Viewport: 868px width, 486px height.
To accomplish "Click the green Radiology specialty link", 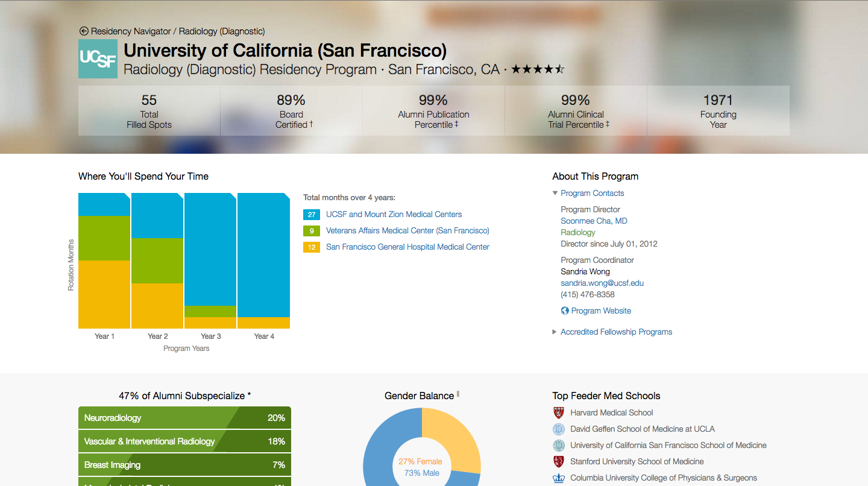I will coord(577,232).
